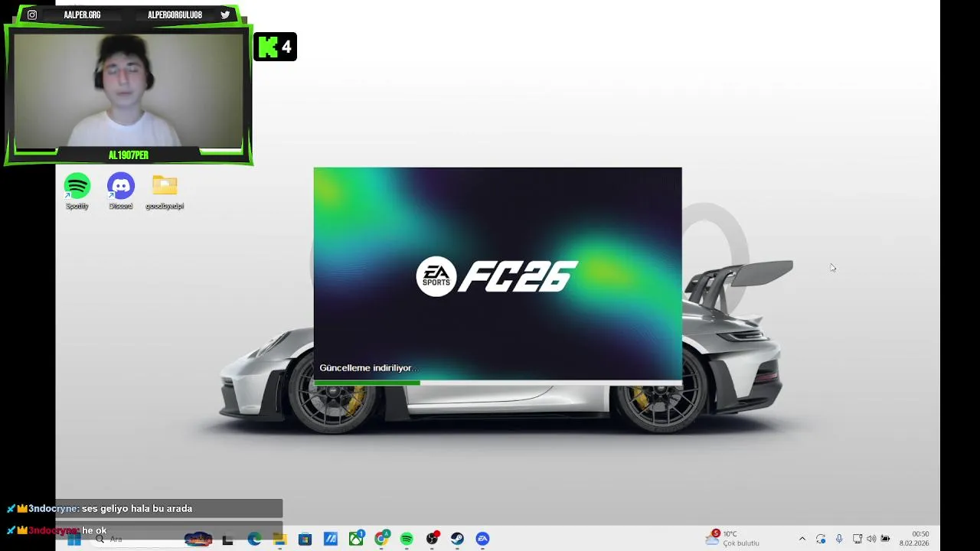Click the update download progress bar
Viewport: 980px width, 551px height.
coord(498,382)
